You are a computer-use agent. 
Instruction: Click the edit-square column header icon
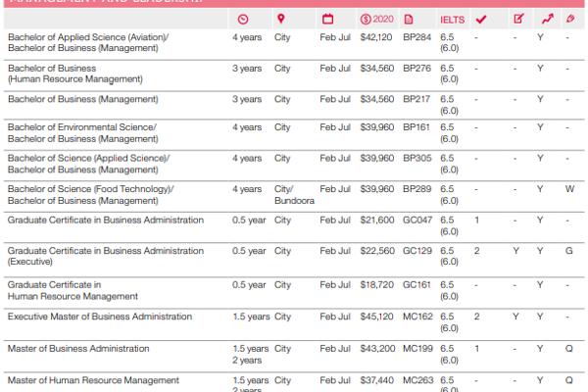coord(518,19)
